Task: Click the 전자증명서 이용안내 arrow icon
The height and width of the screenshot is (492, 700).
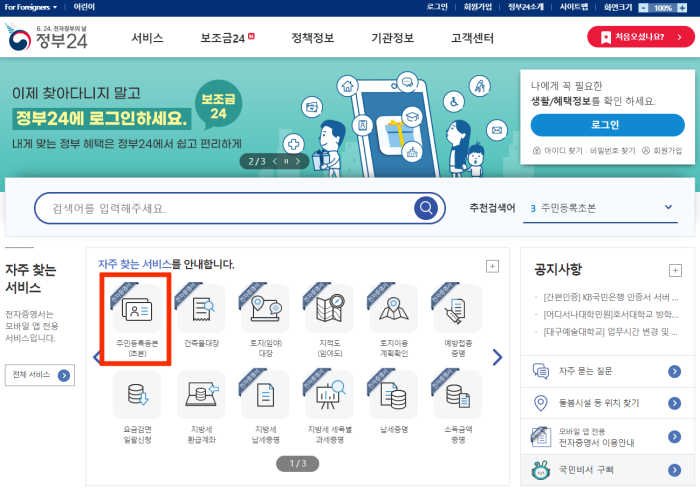Action: tap(675, 437)
